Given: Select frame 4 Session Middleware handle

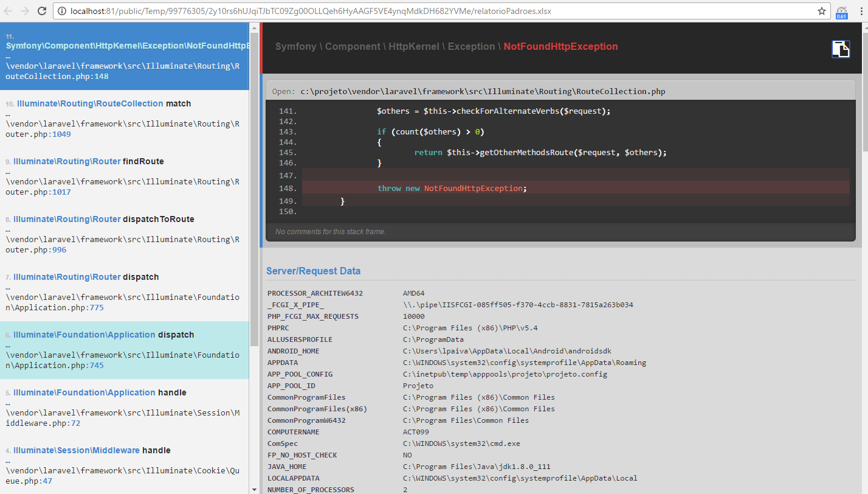Looking at the screenshot, I should coord(125,465).
